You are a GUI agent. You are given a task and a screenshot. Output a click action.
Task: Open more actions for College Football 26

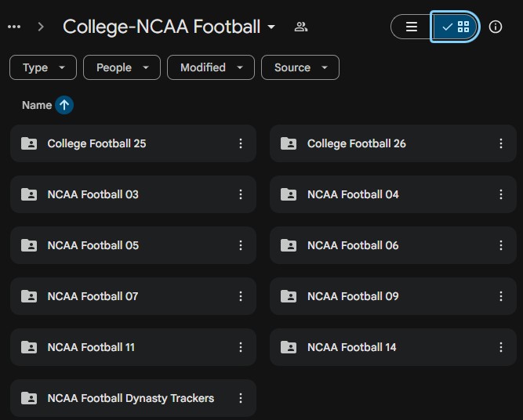point(500,143)
